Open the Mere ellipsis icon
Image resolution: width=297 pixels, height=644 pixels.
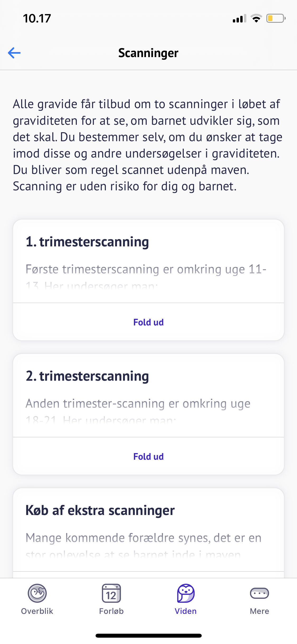tap(259, 593)
